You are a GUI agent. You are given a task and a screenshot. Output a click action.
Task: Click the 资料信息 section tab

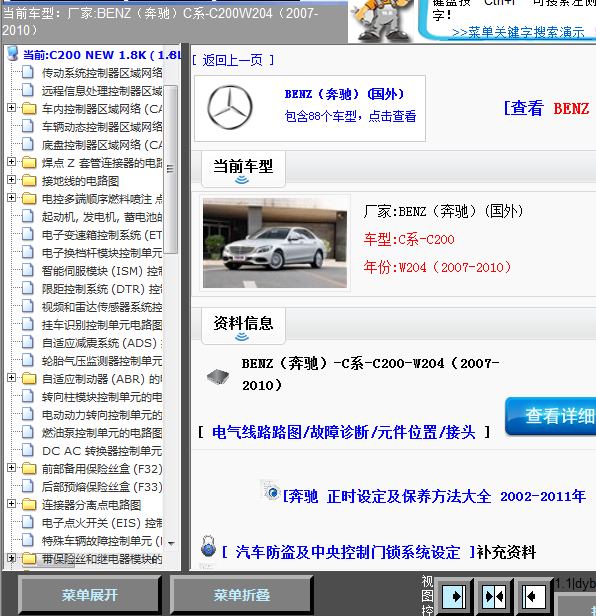(243, 326)
